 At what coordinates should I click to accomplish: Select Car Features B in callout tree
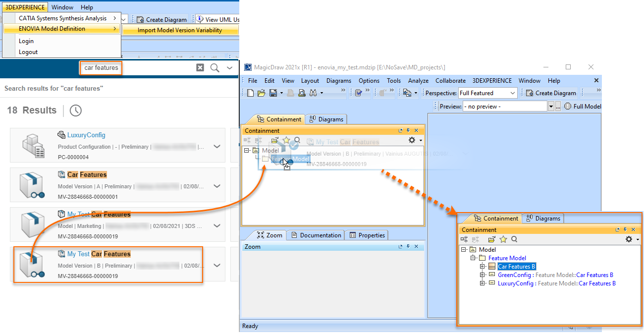click(517, 267)
